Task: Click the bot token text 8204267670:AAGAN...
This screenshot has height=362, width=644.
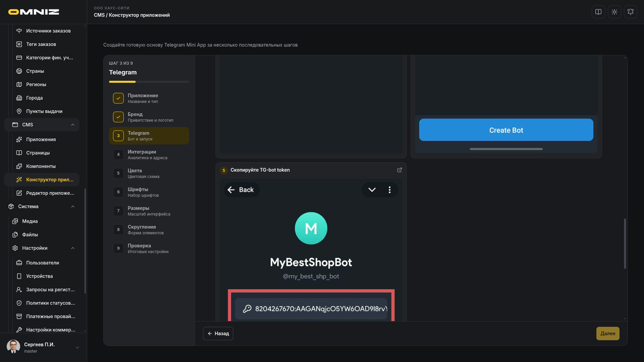Action: click(x=321, y=309)
